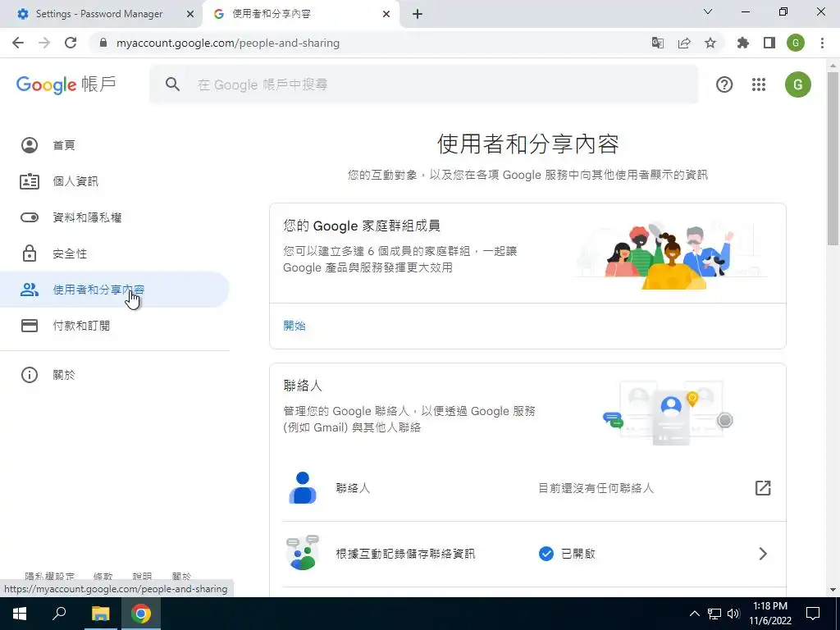The height and width of the screenshot is (630, 840).
Task: Open the Chrome profile avatar in toolbar
Action: [x=796, y=43]
